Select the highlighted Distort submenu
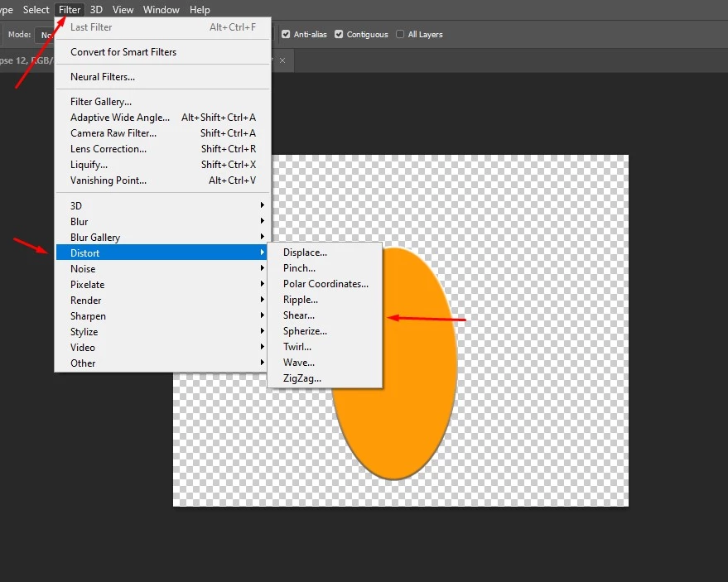 tap(162, 253)
